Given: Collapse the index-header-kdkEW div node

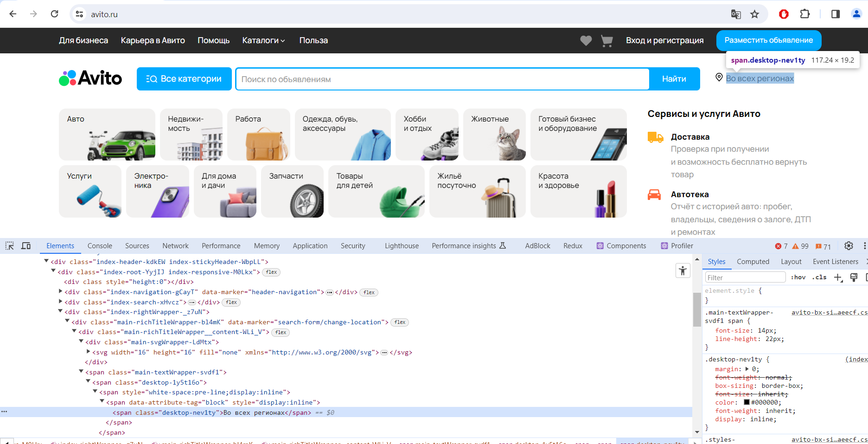Looking at the screenshot, I should point(46,261).
